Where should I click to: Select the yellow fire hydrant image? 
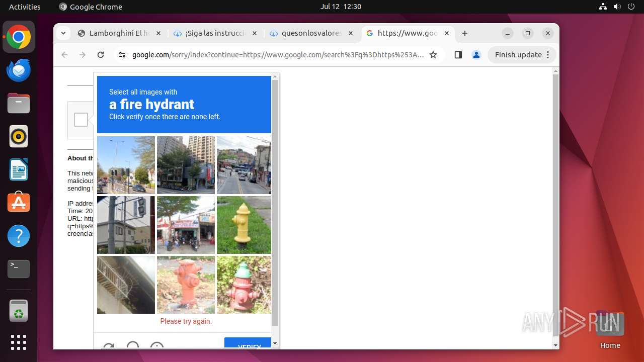244,225
